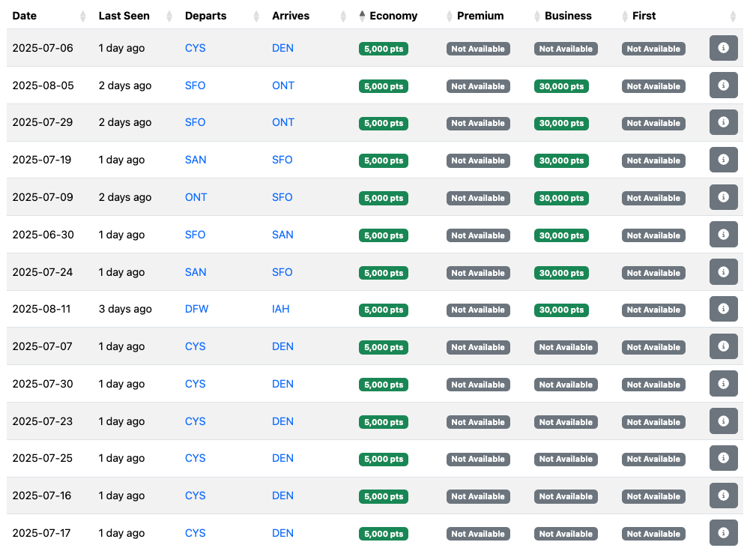
Task: View info for the 2025-07-30 flight
Action: [x=723, y=384]
